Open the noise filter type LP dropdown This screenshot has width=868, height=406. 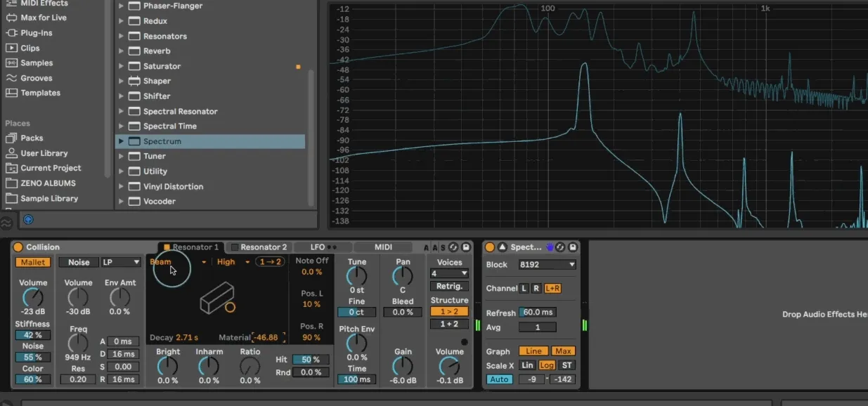point(121,262)
